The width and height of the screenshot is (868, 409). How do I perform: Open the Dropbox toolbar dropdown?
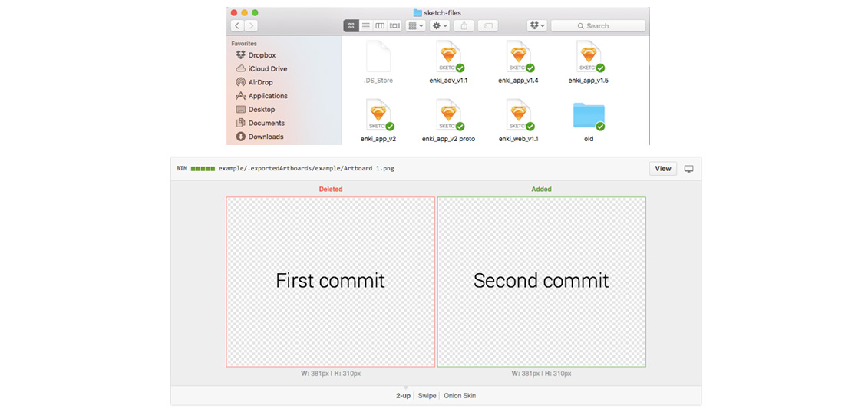pos(537,25)
